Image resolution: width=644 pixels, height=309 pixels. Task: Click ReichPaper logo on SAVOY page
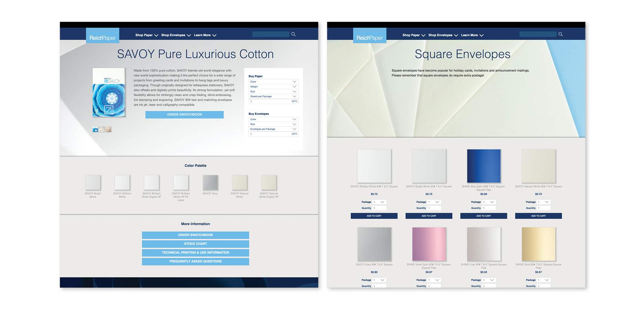(x=102, y=35)
